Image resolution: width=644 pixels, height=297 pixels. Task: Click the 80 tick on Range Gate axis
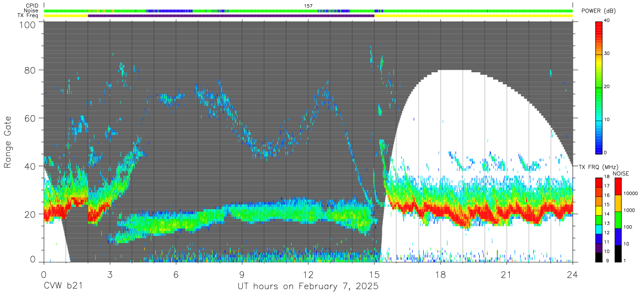click(29, 70)
